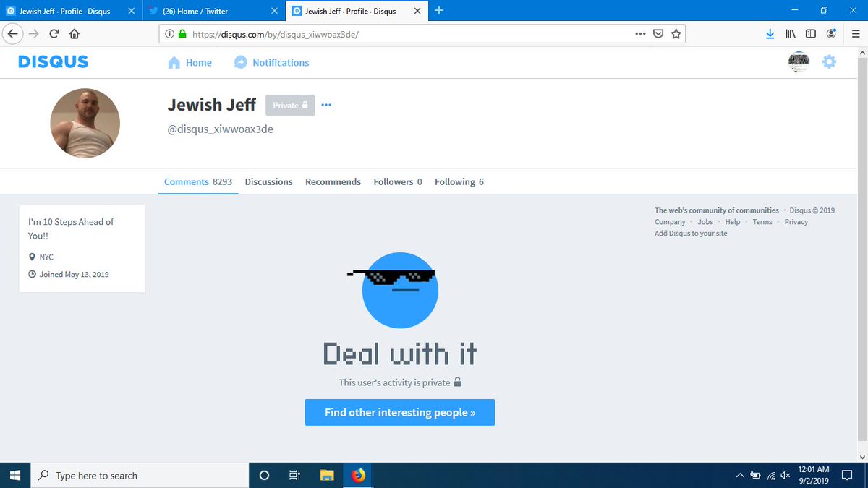Click the browser home icon
868x488 pixels.
[74, 33]
